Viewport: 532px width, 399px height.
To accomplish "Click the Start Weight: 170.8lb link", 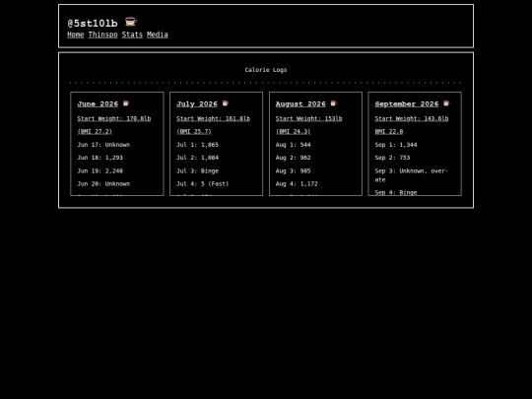I will tap(114, 118).
